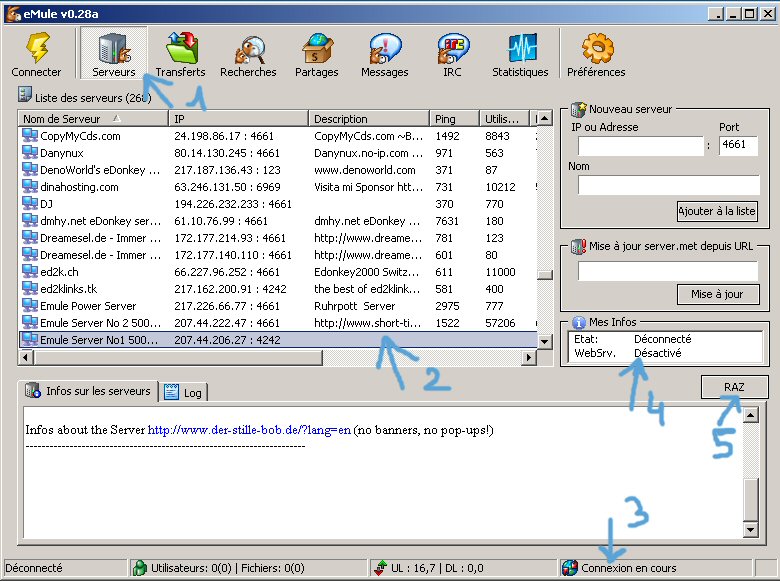Click server info pane scroll up arrow
Image resolution: width=780 pixels, height=581 pixels.
[x=751, y=414]
